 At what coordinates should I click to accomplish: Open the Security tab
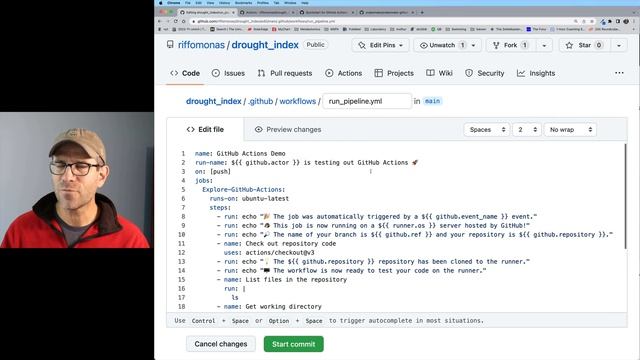pos(484,73)
